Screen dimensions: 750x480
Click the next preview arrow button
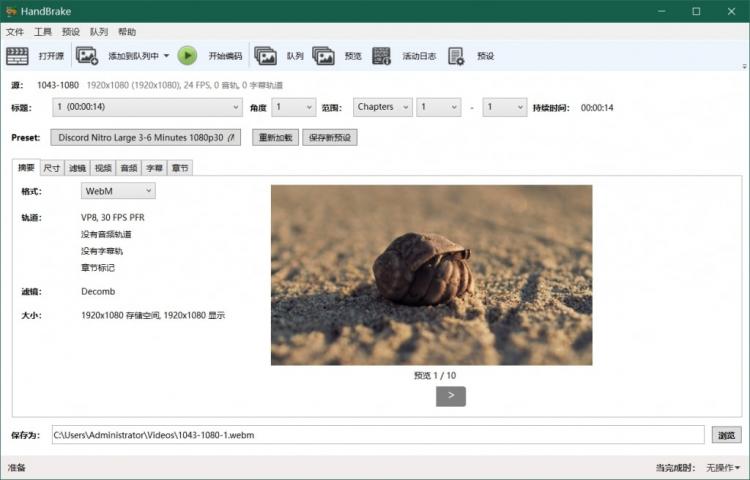pyautogui.click(x=451, y=396)
